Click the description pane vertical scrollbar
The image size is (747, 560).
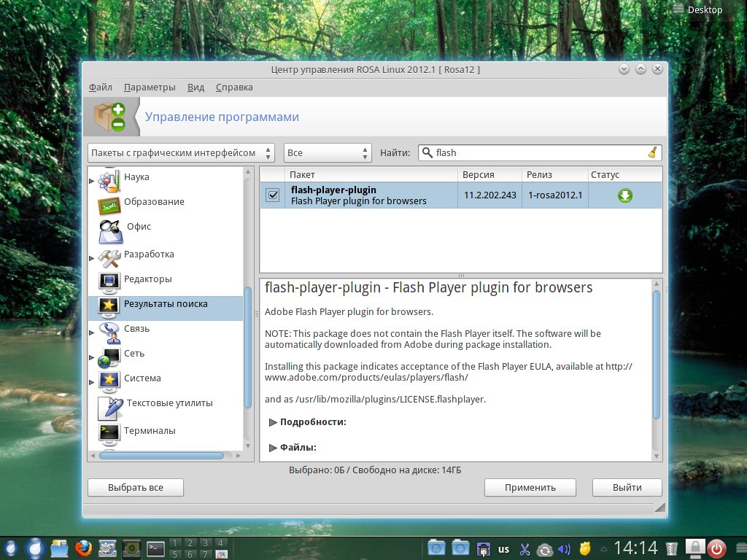[x=656, y=354]
